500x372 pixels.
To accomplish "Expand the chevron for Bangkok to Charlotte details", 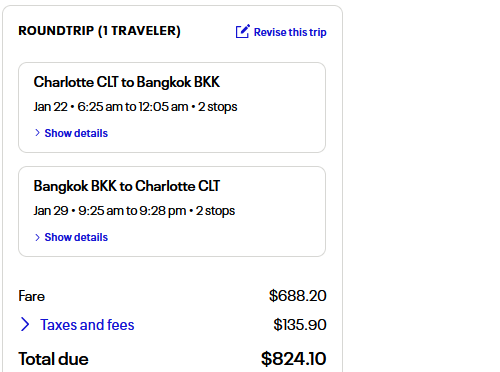I will click(37, 237).
